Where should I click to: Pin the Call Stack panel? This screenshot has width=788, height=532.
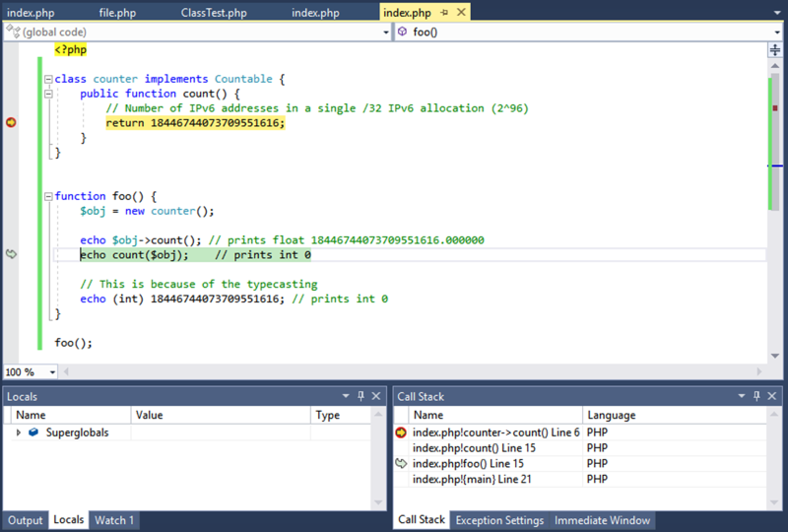[756, 396]
